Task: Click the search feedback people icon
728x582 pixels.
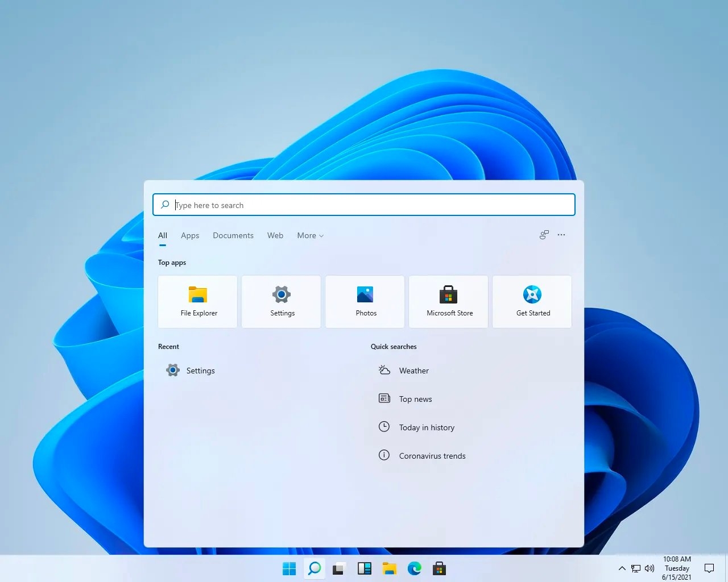Action: click(x=544, y=235)
